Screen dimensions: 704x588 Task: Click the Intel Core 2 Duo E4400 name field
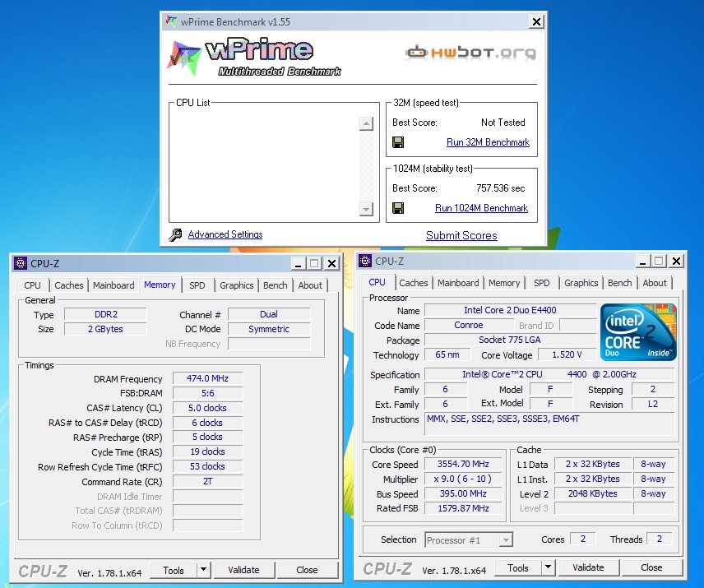click(x=510, y=310)
